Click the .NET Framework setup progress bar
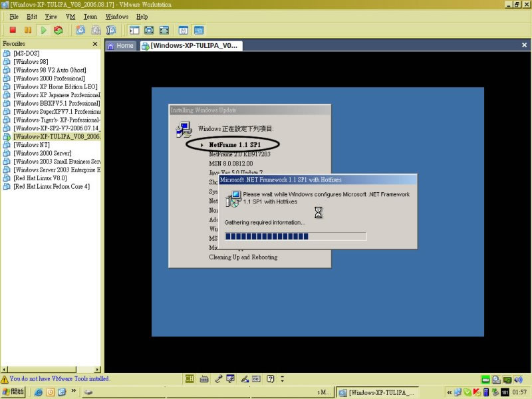Image resolution: width=532 pixels, height=399 pixels. [x=295, y=237]
